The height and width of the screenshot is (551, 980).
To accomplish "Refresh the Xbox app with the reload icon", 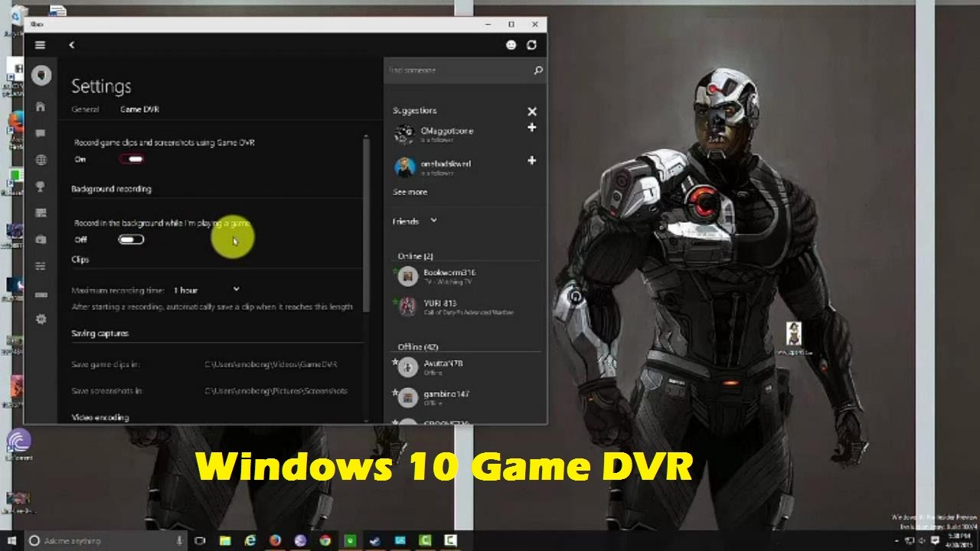I will [x=532, y=45].
